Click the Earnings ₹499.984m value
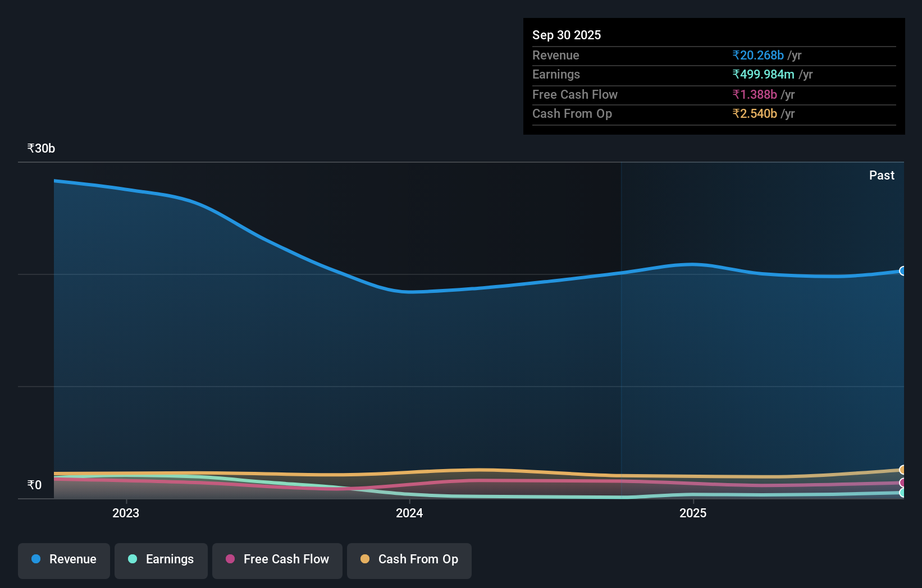 coord(764,74)
